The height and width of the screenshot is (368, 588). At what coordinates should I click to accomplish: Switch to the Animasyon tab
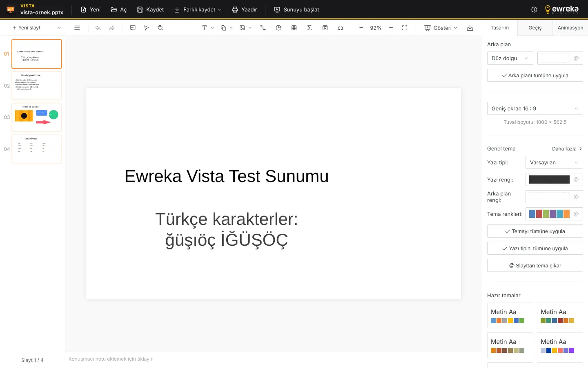570,28
